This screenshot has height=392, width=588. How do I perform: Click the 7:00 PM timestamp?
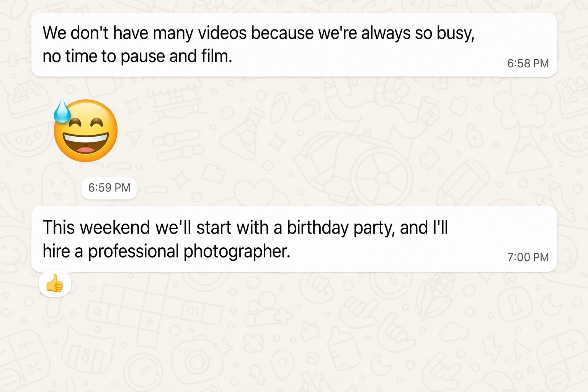[x=528, y=257]
